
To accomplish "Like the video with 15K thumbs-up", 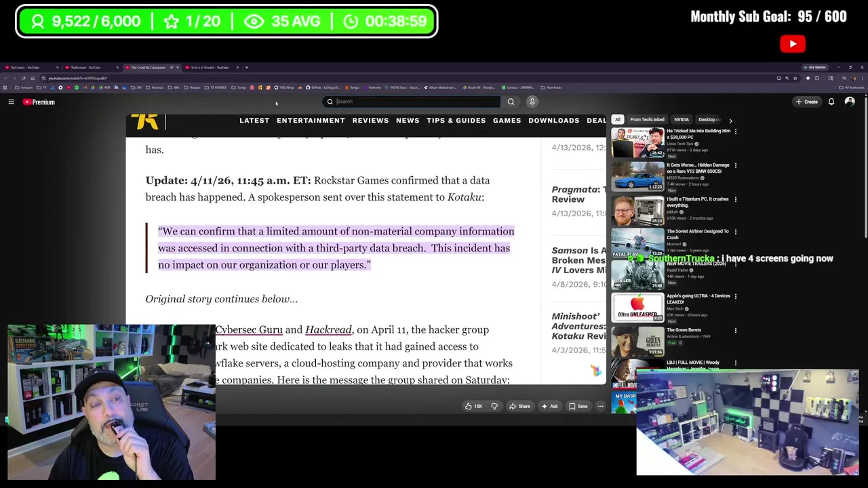I will point(473,406).
